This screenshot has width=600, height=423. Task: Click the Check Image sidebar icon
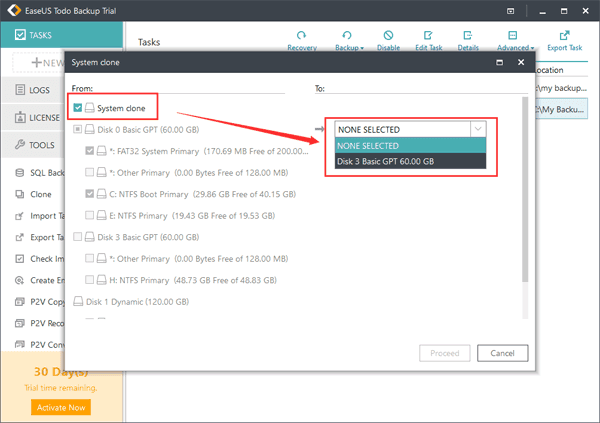click(19, 259)
